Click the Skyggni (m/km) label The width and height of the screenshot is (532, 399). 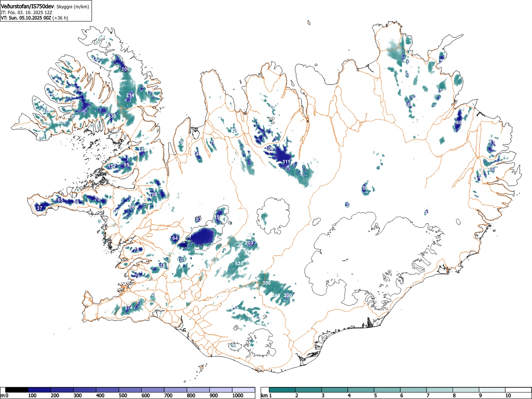(x=72, y=7)
